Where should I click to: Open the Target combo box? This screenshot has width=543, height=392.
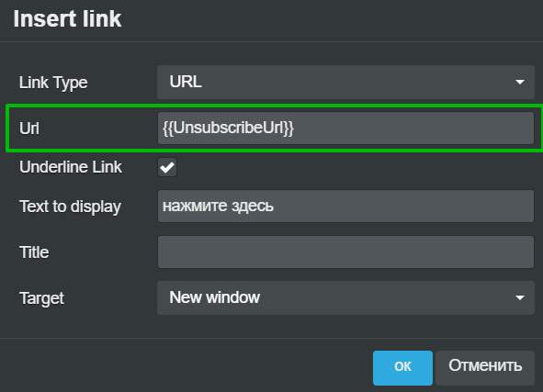pyautogui.click(x=345, y=297)
